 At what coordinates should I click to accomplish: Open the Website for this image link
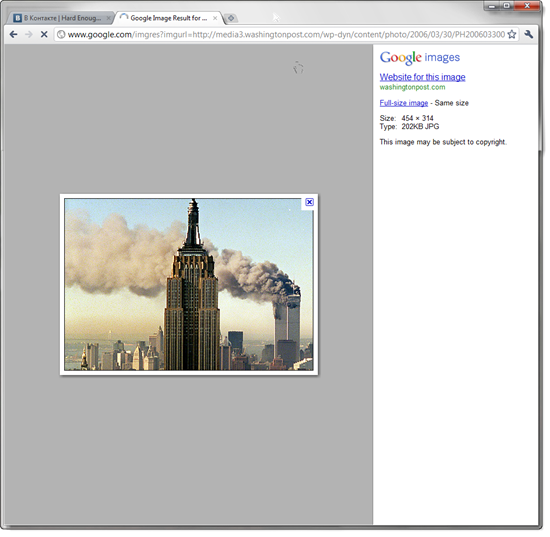(x=422, y=77)
